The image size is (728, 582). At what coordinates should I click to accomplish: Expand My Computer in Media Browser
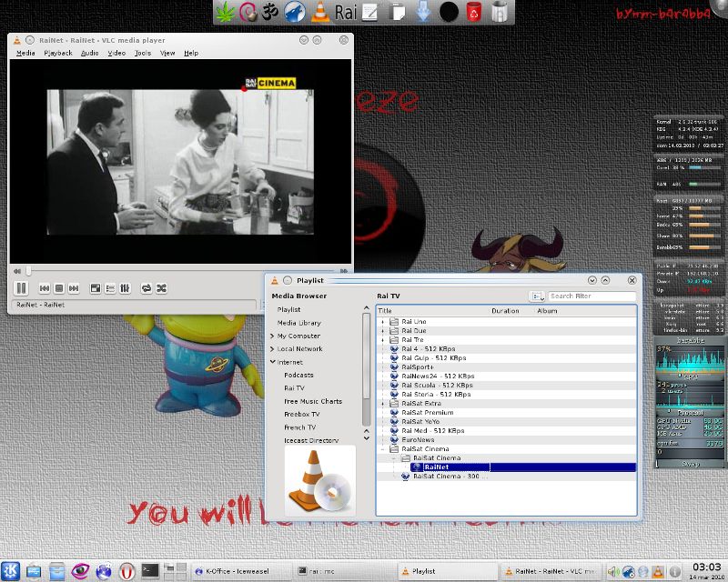coord(272,336)
